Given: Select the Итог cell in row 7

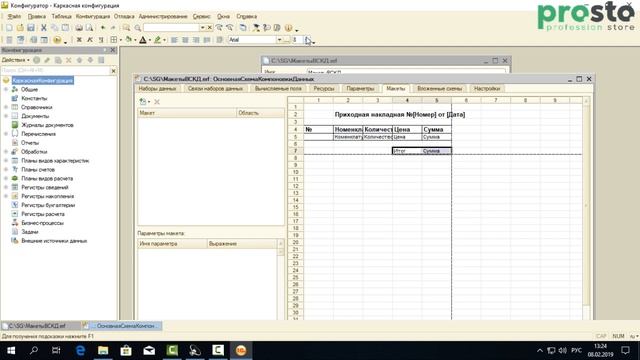Looking at the screenshot, I should (x=407, y=151).
